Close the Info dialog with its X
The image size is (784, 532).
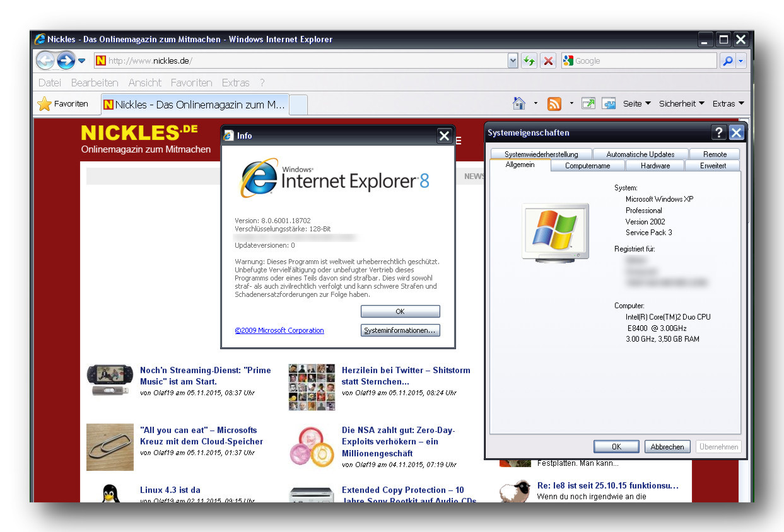(444, 136)
